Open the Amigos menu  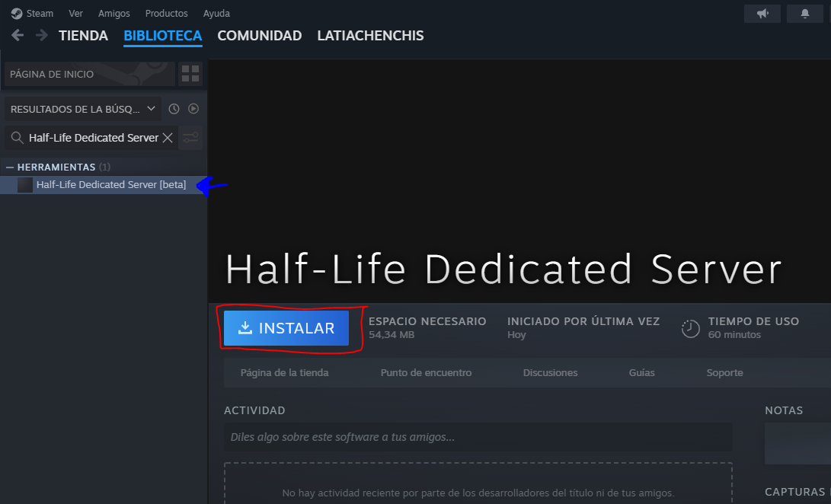click(x=114, y=13)
